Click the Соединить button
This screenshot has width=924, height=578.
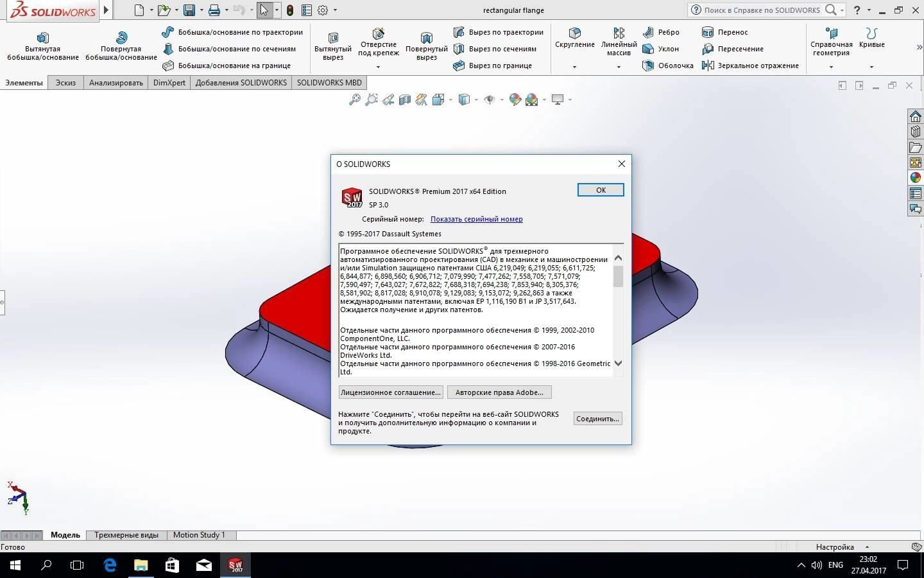(x=598, y=419)
